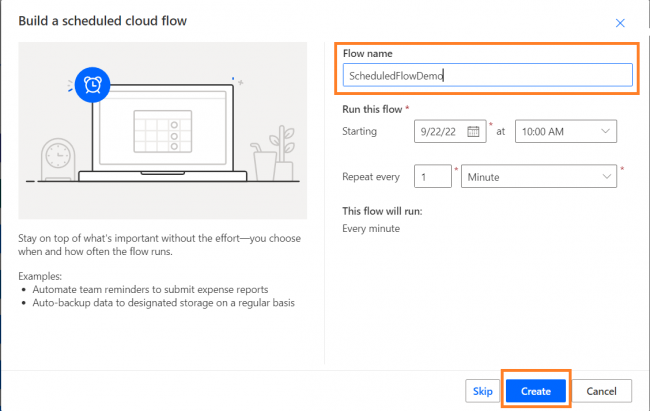The image size is (650, 411).
Task: Click the Flow name text field
Action: click(488, 75)
